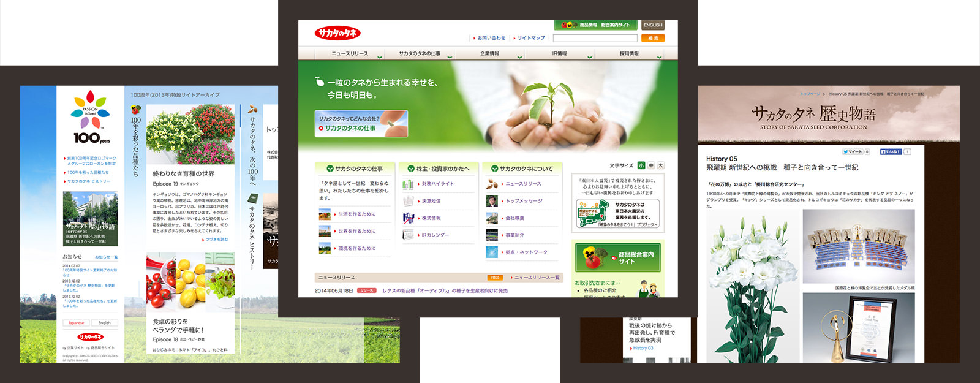Set font size to large (大)
Viewport: 980px width, 383px height.
[x=660, y=165]
